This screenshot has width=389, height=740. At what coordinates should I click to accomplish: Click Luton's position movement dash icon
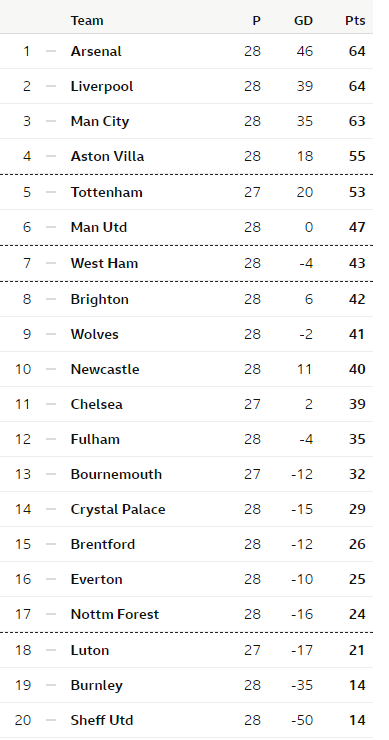51,650
